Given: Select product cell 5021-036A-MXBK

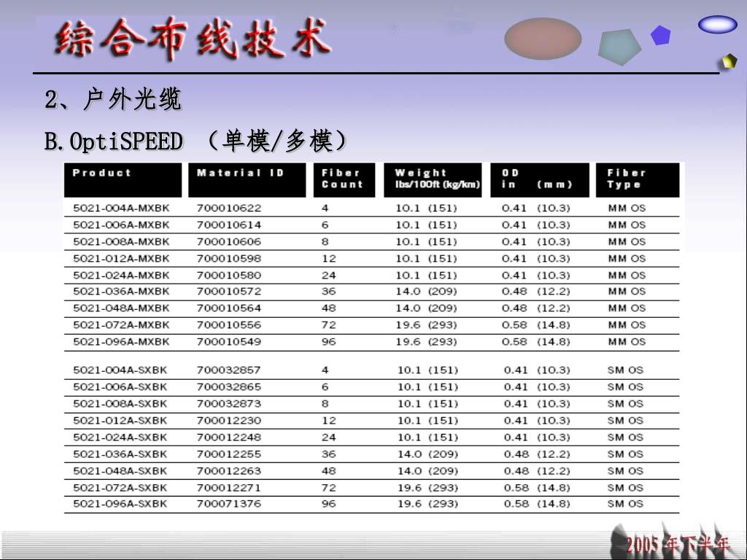Looking at the screenshot, I should (121, 292).
